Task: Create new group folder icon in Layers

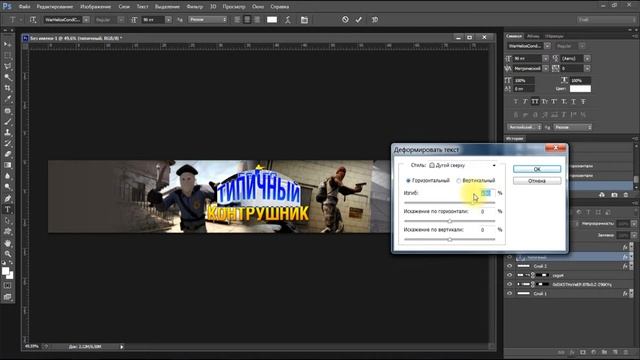Action: 604,352
